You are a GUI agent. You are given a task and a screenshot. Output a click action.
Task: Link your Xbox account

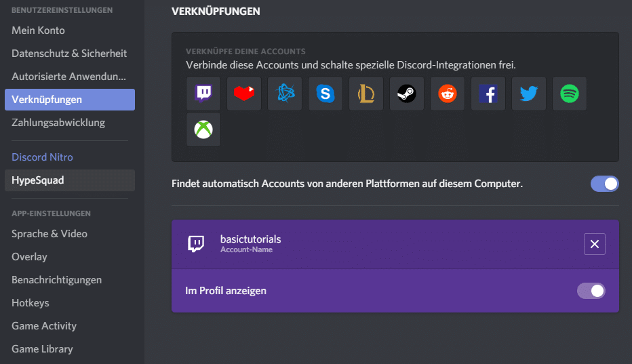(x=203, y=129)
